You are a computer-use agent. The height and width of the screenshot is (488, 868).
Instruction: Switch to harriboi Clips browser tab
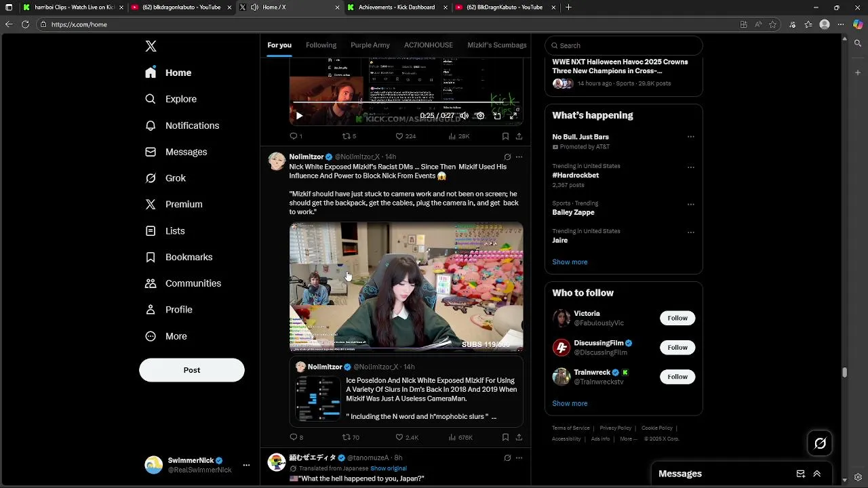pos(73,7)
